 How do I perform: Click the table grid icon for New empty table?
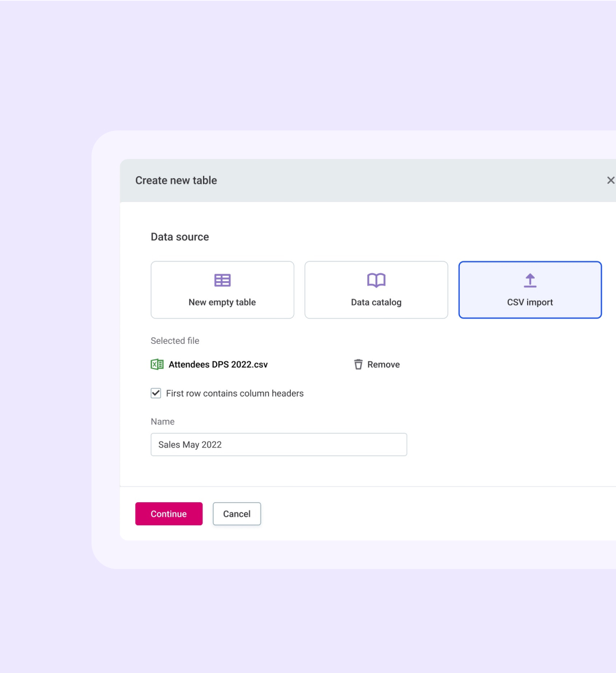(222, 280)
